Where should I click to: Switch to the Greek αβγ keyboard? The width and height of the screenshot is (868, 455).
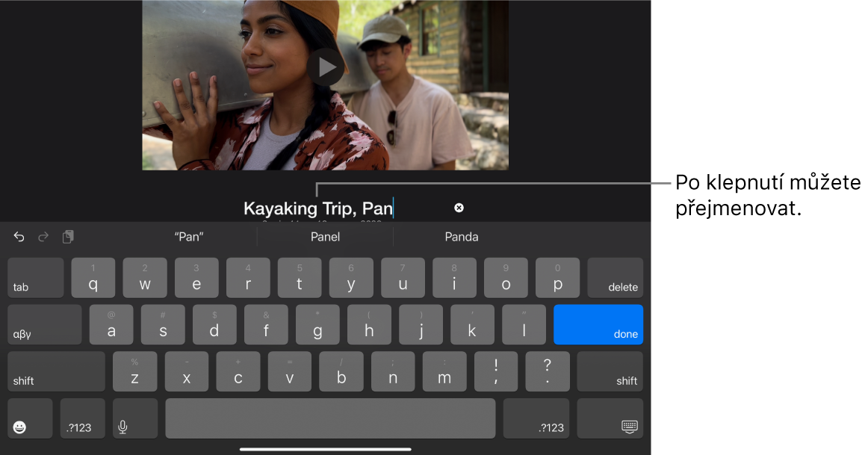[45, 324]
